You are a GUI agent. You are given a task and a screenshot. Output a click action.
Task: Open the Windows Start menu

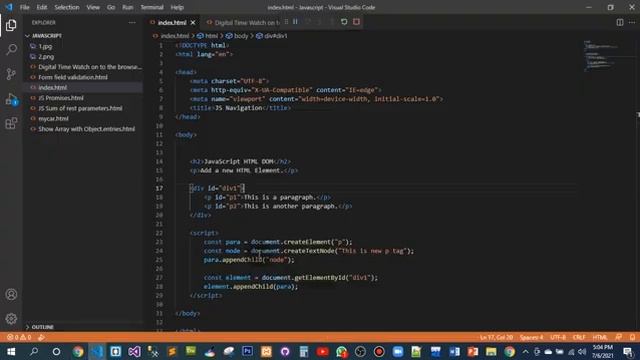[x=11, y=351]
